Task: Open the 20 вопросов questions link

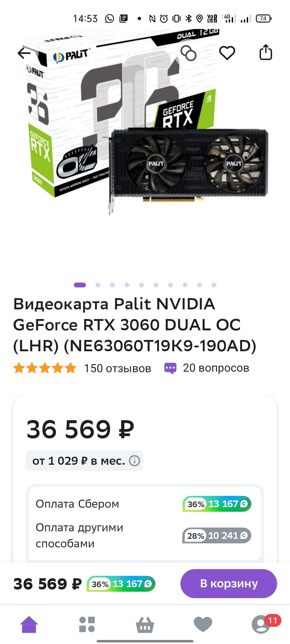Action: tap(216, 368)
